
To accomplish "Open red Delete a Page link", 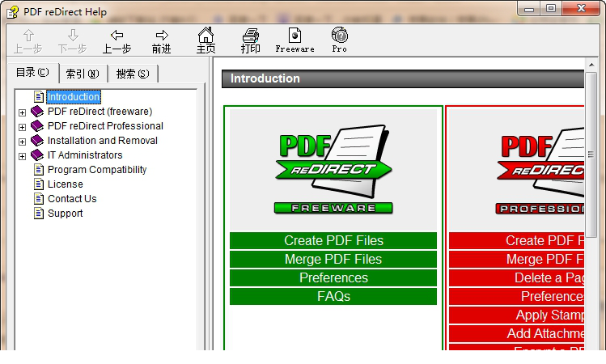I will 516,277.
